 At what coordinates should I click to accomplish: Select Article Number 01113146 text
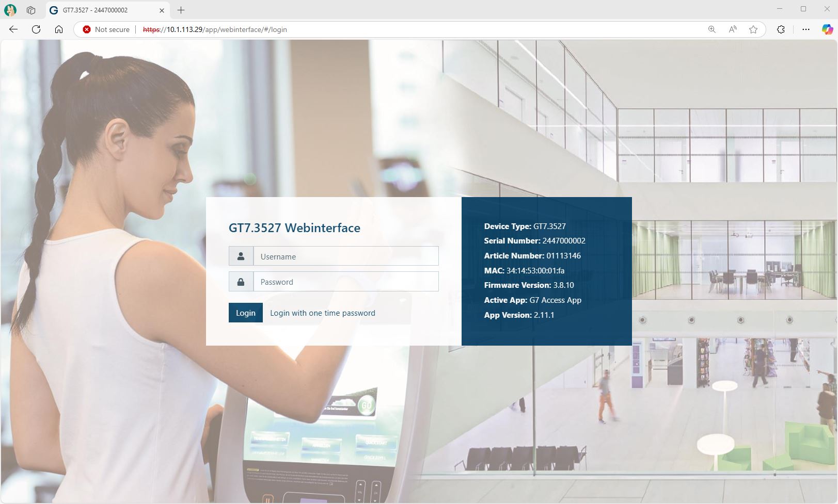(532, 256)
